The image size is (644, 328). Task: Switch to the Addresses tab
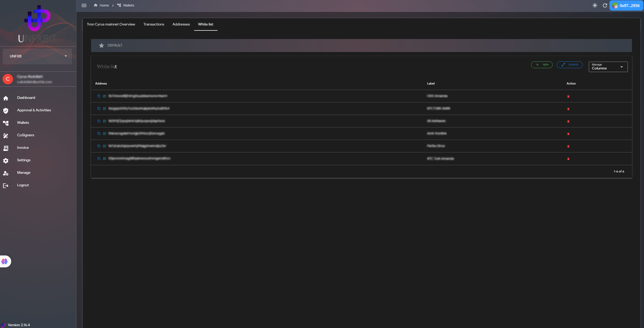coord(181,24)
